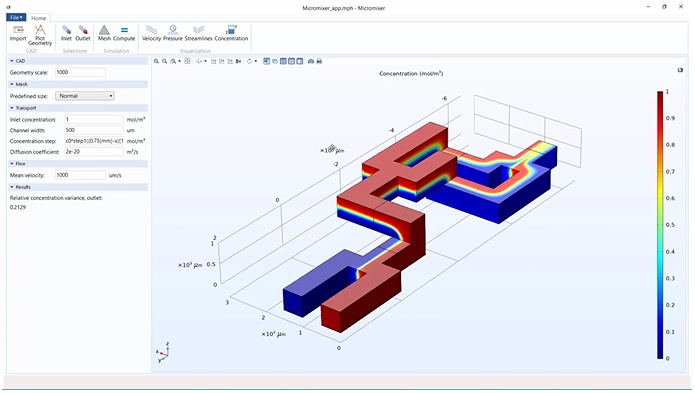This screenshot has width=695, height=393.
Task: Click the variance value '0.2129'
Action: click(18, 207)
